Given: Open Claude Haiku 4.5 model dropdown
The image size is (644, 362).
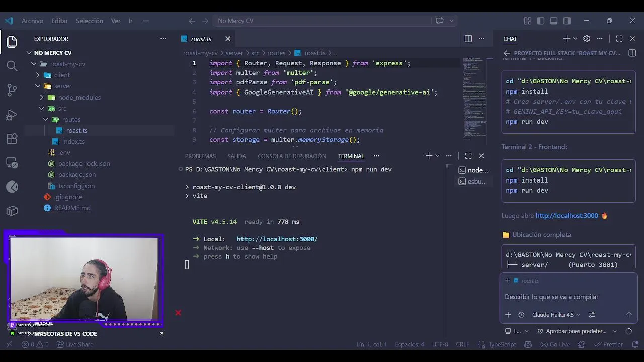Looking at the screenshot, I should (x=556, y=315).
